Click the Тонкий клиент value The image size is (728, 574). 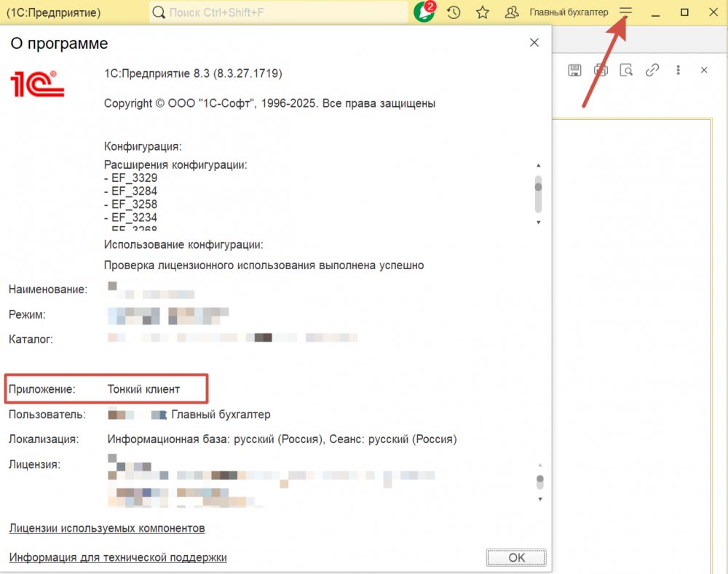(x=143, y=389)
